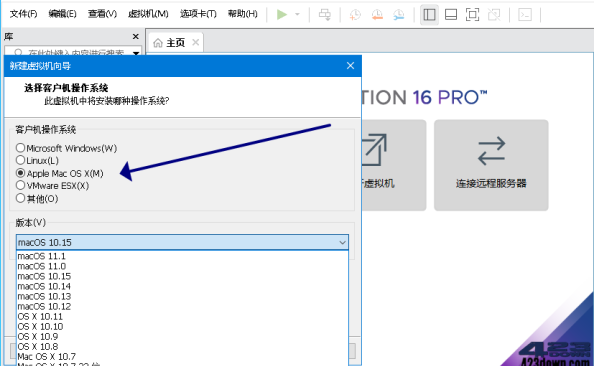
Task: Open the 选项卡(T) menu
Action: (x=198, y=14)
